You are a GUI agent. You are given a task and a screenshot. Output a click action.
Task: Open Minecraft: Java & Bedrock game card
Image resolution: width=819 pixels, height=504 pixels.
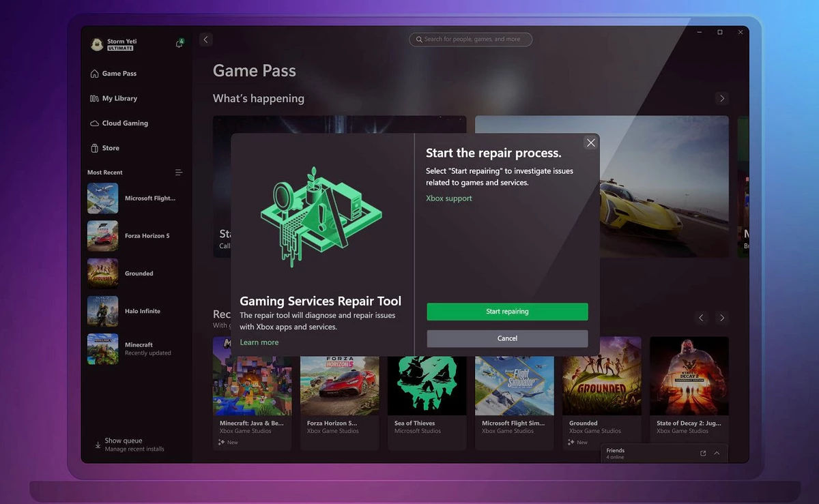coord(253,393)
